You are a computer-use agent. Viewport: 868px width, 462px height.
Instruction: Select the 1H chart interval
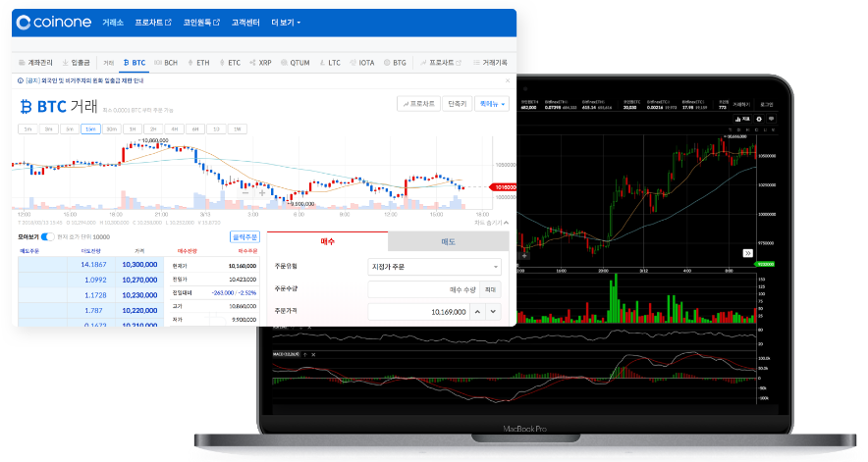pos(133,128)
